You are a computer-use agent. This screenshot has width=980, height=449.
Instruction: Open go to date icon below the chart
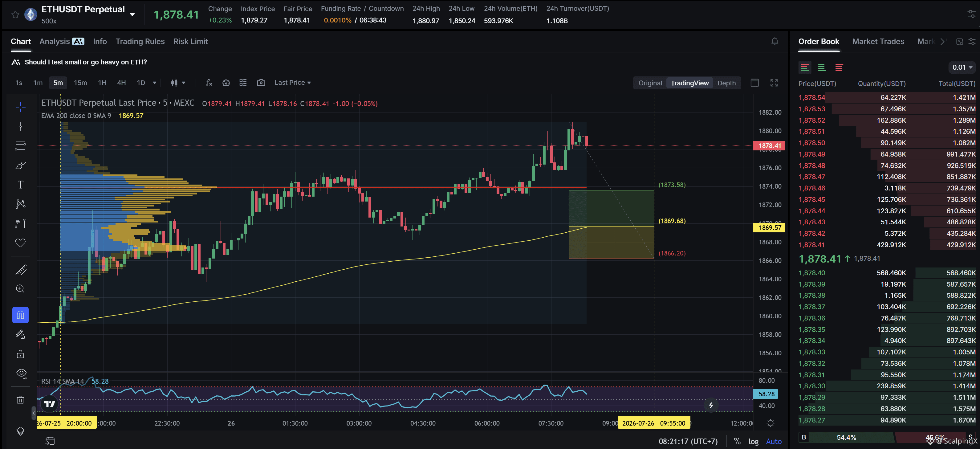(50, 441)
